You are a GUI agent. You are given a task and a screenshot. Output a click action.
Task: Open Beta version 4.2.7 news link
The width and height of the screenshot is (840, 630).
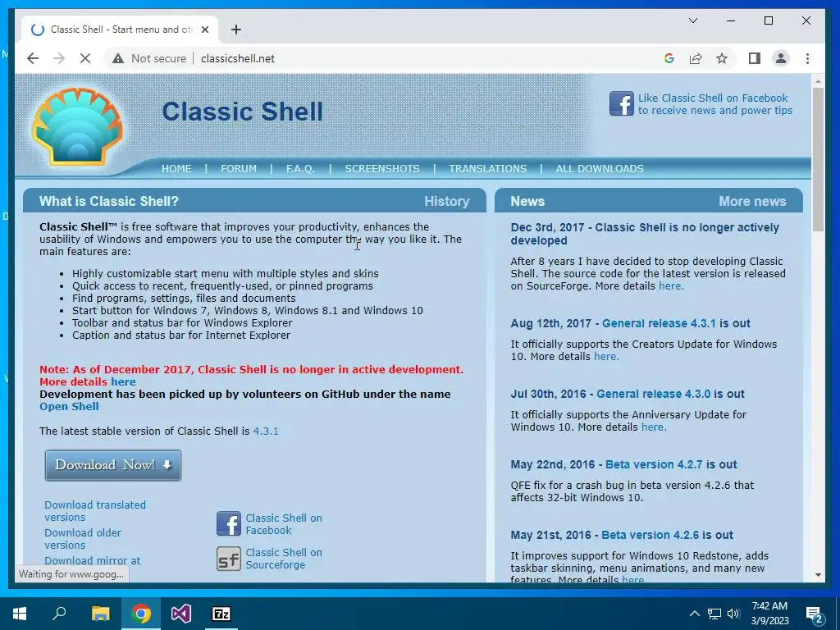pos(654,464)
